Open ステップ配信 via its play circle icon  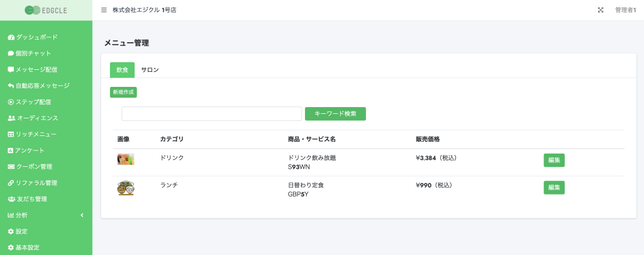coord(11,102)
